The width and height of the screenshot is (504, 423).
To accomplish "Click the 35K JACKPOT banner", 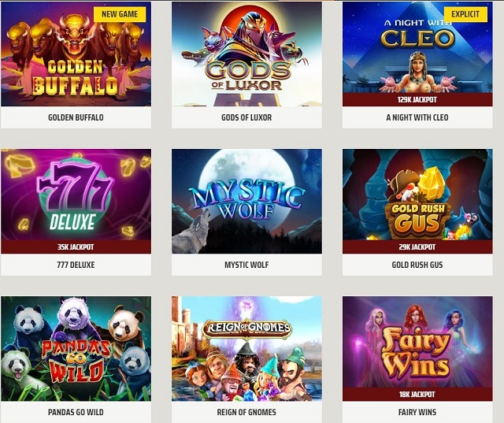I will 76,247.
